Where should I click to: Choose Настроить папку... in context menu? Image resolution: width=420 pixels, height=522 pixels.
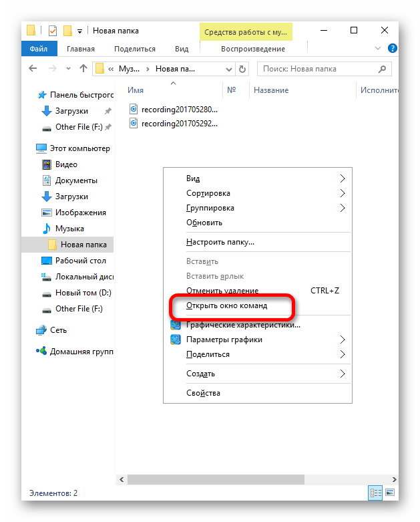(x=257, y=242)
